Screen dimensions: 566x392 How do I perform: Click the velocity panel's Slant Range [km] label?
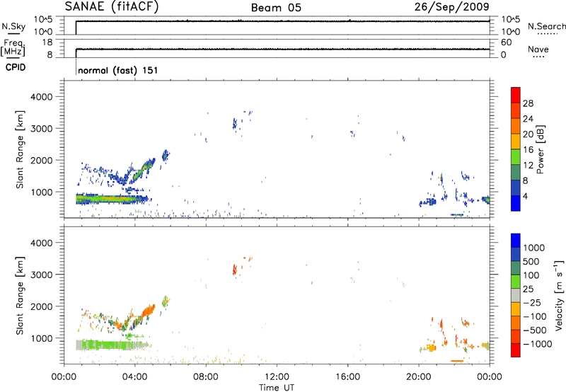coord(21,296)
